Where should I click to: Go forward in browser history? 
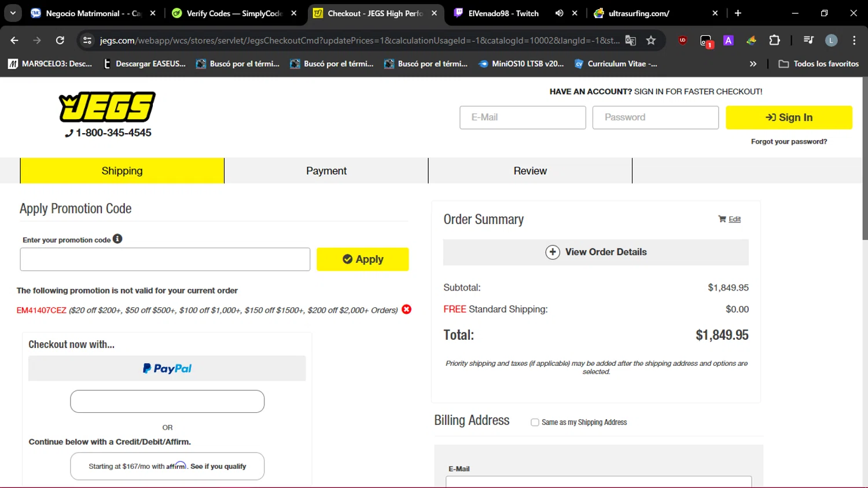37,40
